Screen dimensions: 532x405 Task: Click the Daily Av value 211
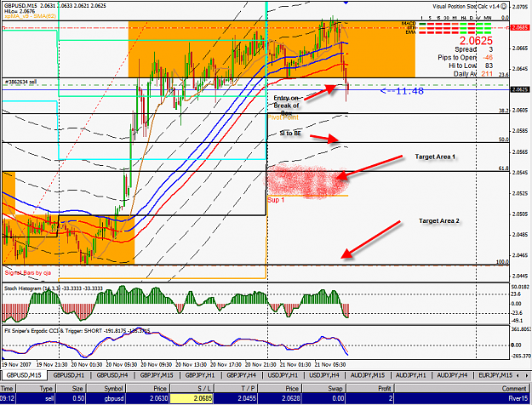487,74
